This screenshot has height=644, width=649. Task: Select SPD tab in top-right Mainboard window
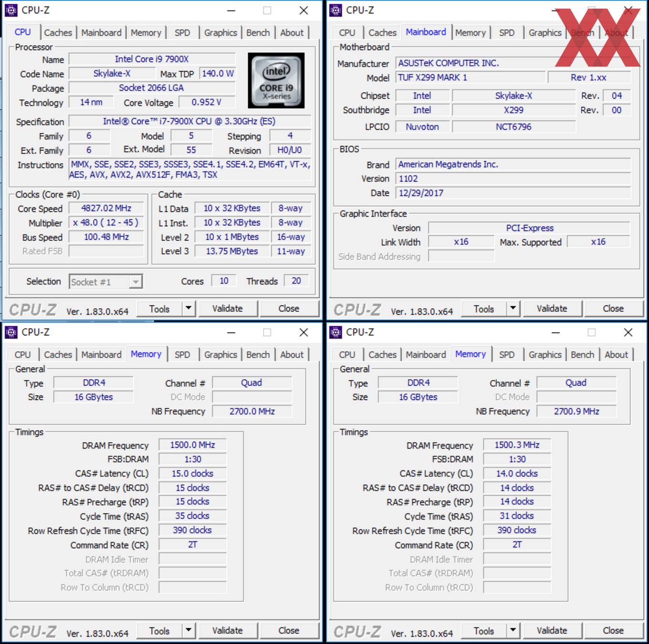click(x=507, y=32)
